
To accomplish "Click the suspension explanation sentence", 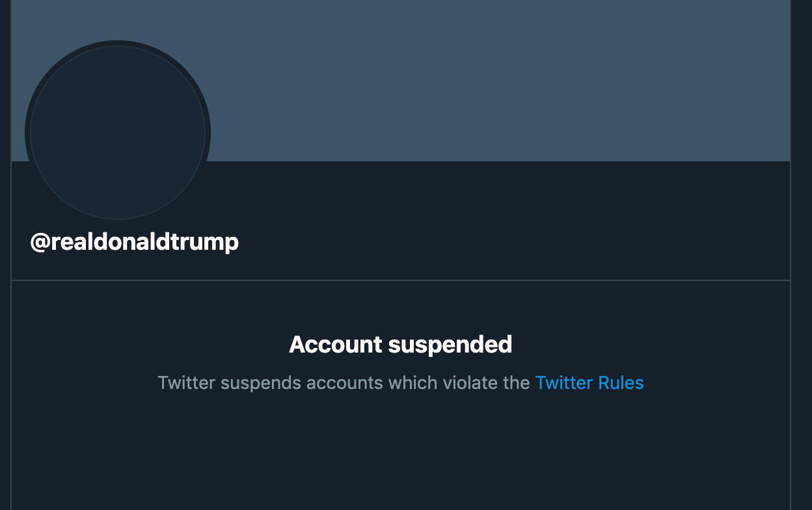I will [x=401, y=382].
